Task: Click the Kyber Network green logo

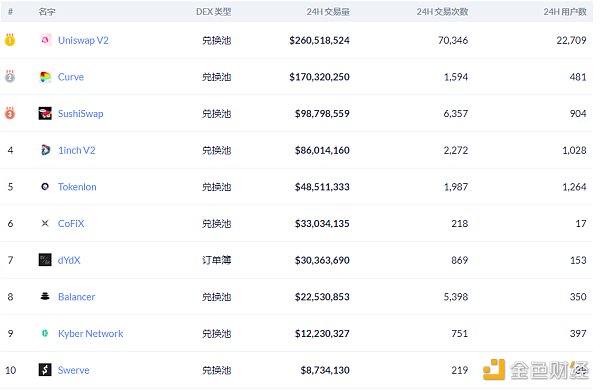Action: tap(45, 333)
